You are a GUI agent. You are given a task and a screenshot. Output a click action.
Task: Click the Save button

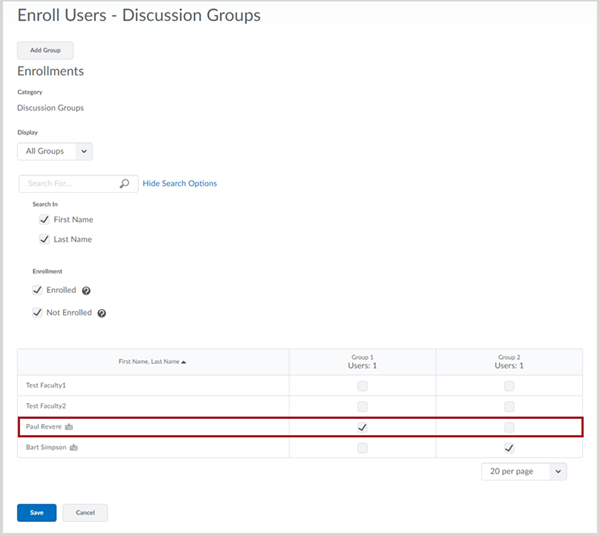click(37, 513)
